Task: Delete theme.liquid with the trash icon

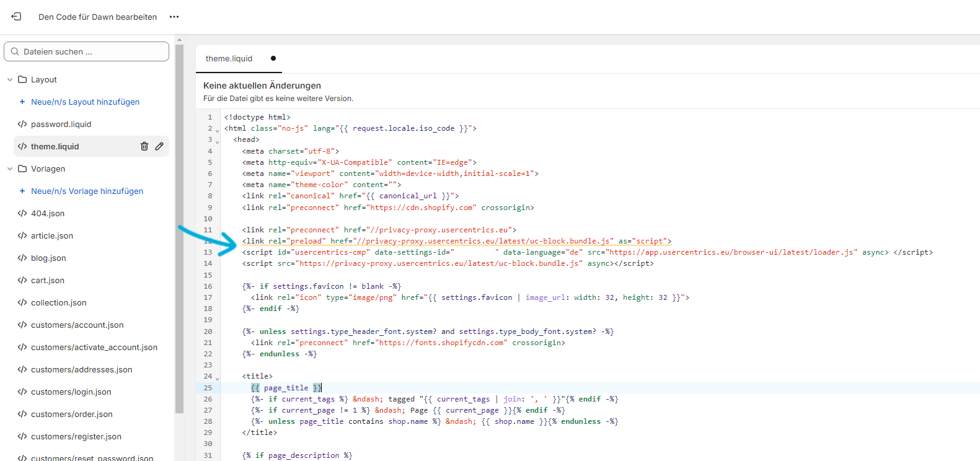Action: pyautogui.click(x=144, y=146)
